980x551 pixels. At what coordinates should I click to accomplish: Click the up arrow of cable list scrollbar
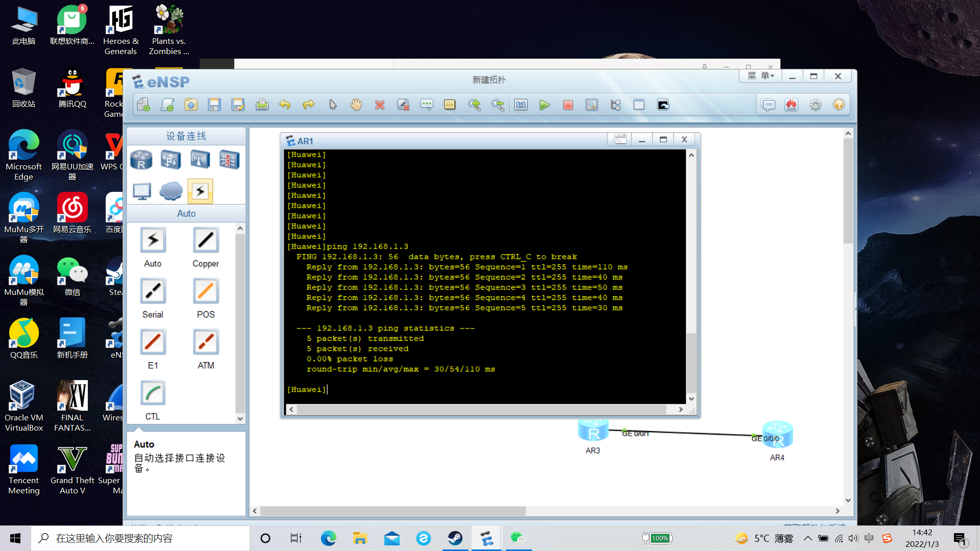(240, 229)
